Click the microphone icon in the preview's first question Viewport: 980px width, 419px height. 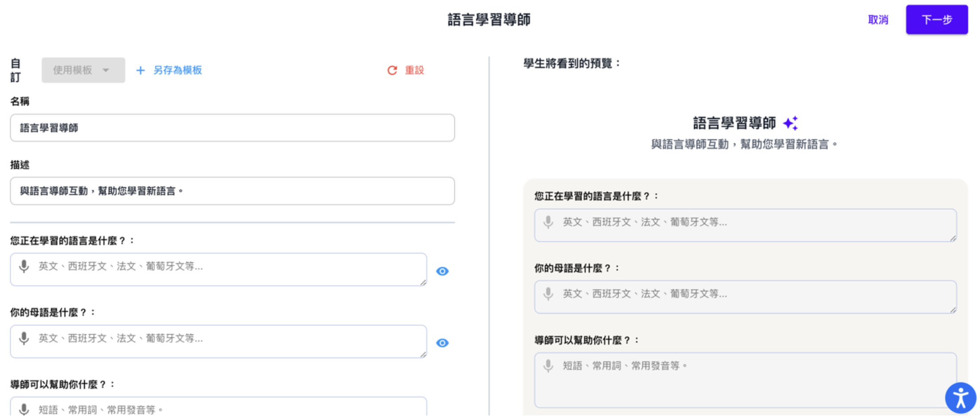click(548, 222)
